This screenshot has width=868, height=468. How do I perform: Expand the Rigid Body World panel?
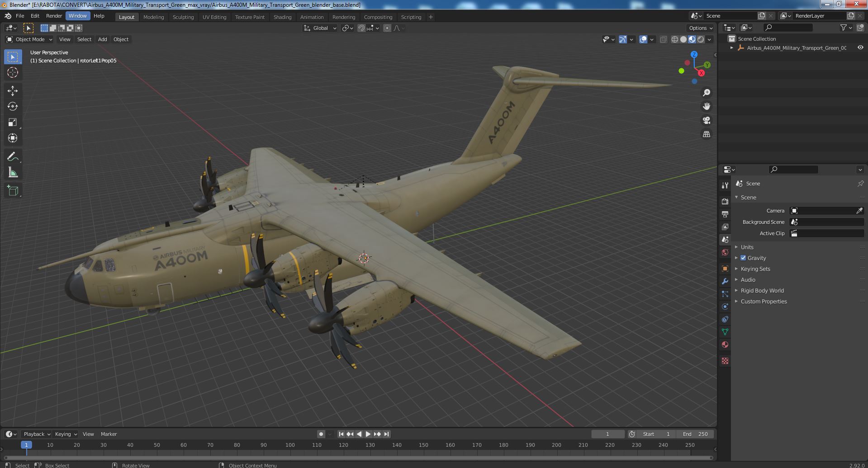(762, 290)
